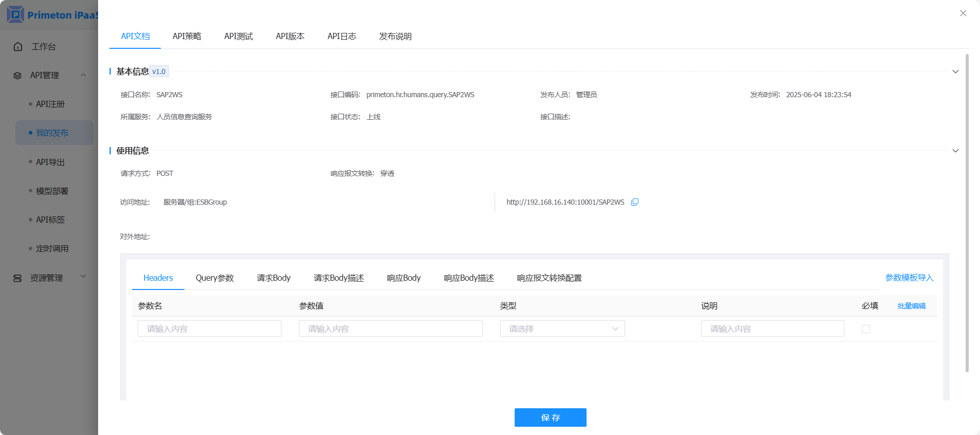Copy the access URL with copy icon

[635, 202]
